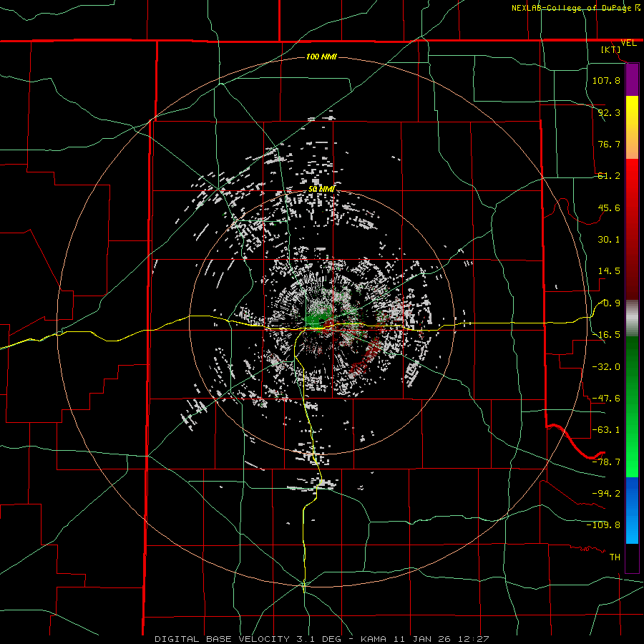Click the -0.9 velocity scale value

tap(610, 303)
